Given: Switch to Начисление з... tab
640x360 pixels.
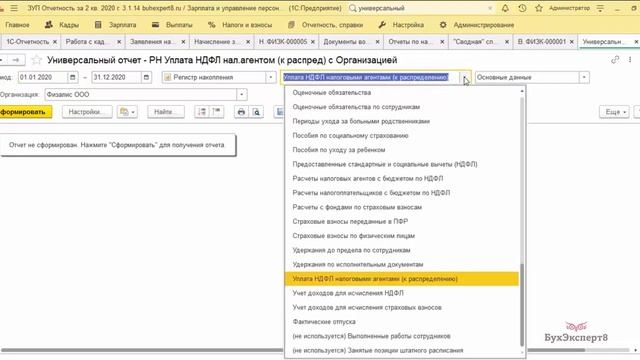Looking at the screenshot, I should coord(216,42).
